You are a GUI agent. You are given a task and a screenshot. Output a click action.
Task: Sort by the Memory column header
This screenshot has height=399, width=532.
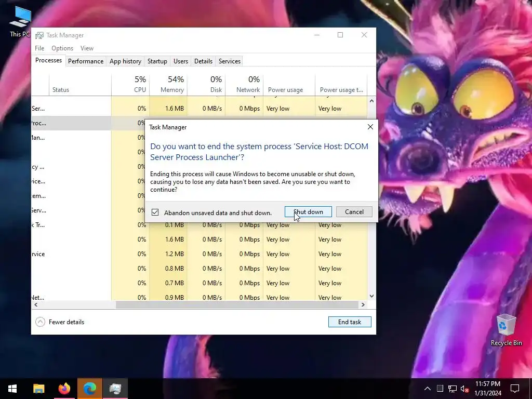168,84
